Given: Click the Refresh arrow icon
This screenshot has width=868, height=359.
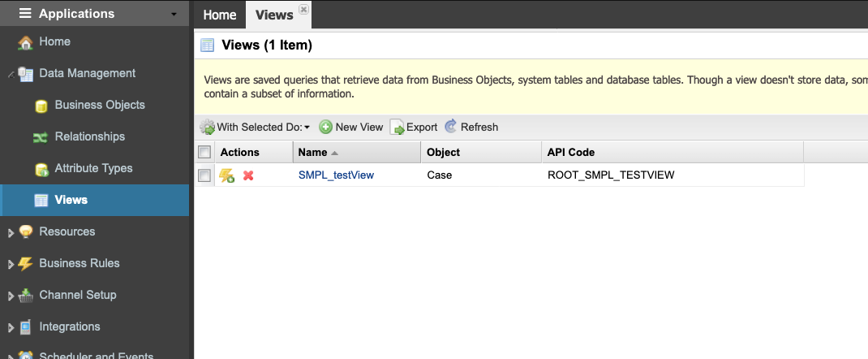Looking at the screenshot, I should [x=451, y=127].
